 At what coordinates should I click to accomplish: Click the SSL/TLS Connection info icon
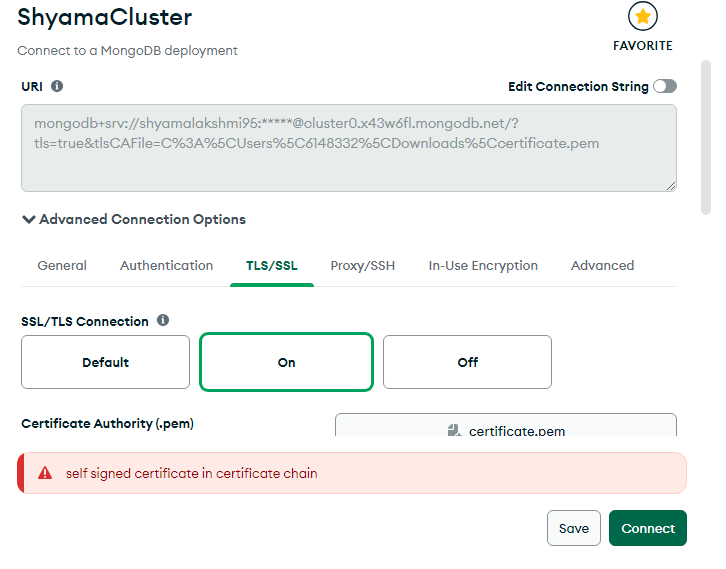click(x=163, y=321)
